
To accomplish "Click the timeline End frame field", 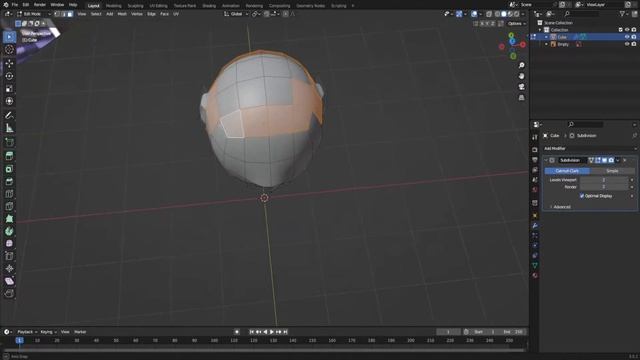I will coord(513,332).
